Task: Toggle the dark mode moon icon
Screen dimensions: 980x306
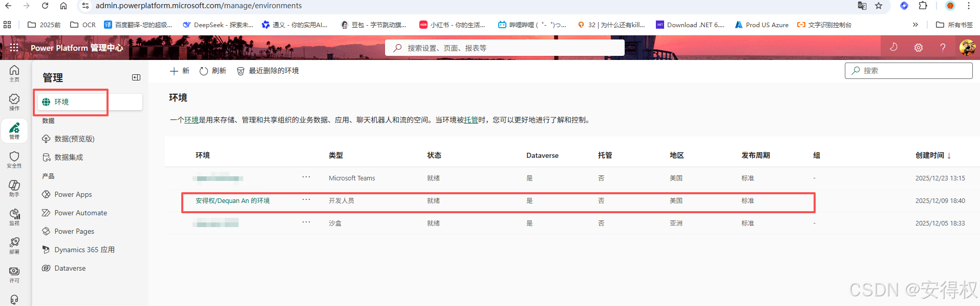Action: point(893,47)
